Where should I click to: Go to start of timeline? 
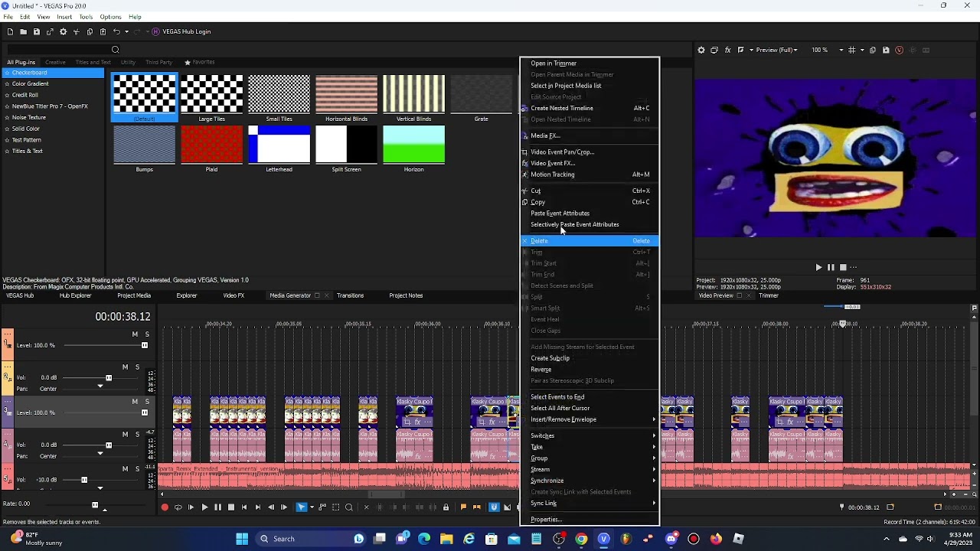click(x=244, y=507)
